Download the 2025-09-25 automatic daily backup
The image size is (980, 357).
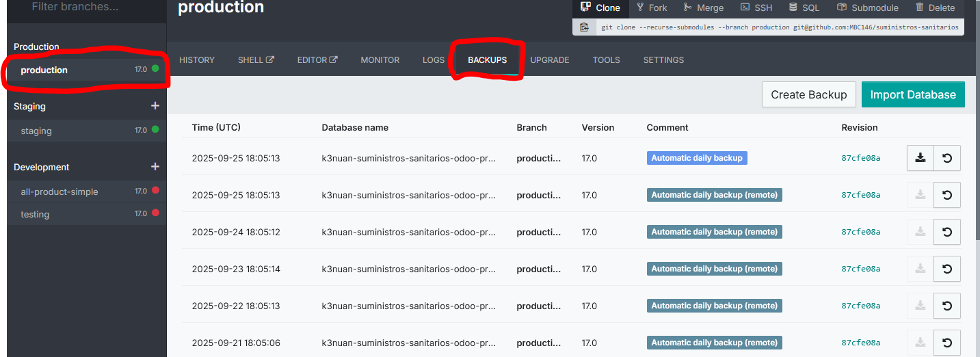(x=920, y=158)
